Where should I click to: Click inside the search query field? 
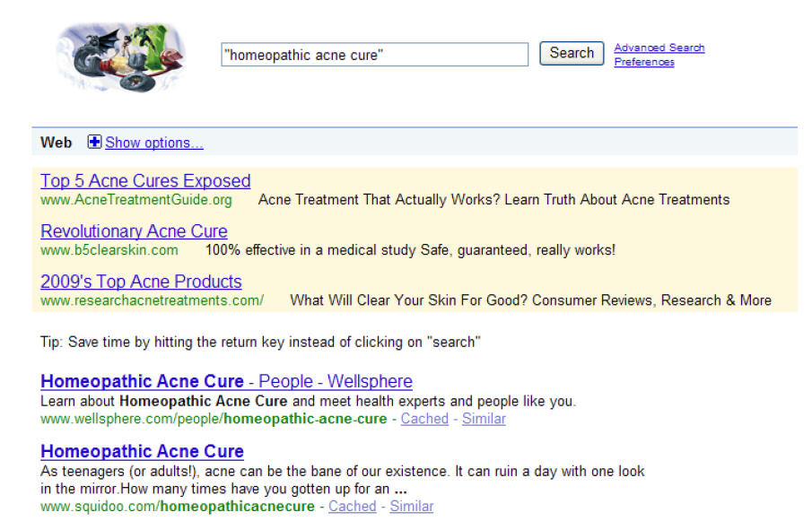374,55
